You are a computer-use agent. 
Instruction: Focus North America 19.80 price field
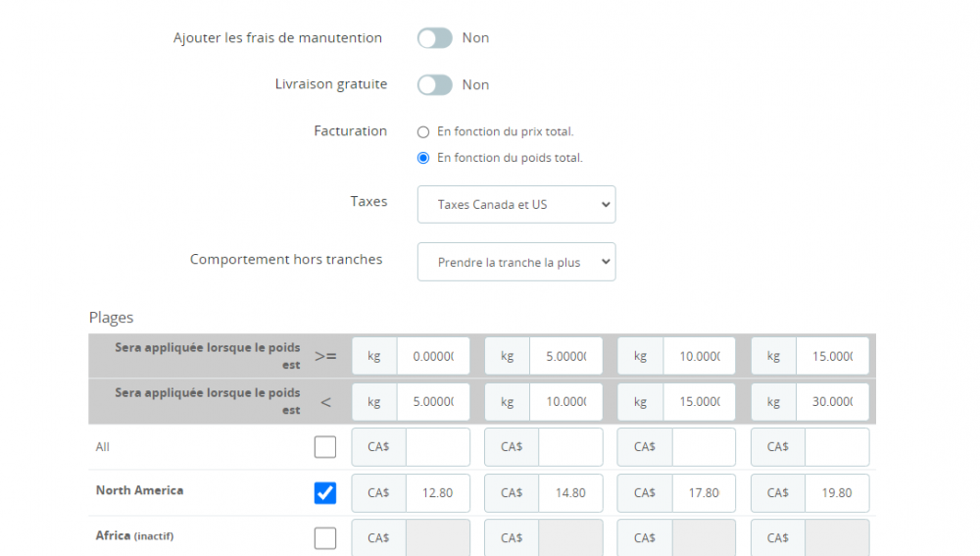pos(836,493)
